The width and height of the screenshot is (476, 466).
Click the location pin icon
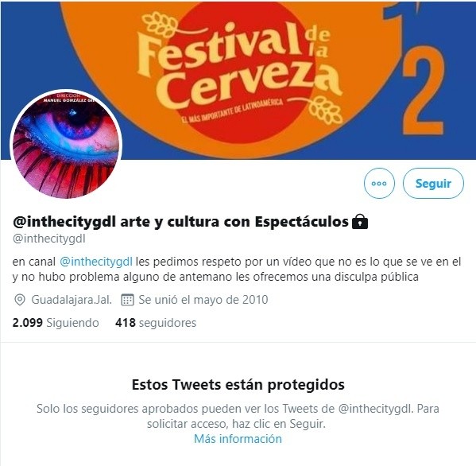click(20, 300)
